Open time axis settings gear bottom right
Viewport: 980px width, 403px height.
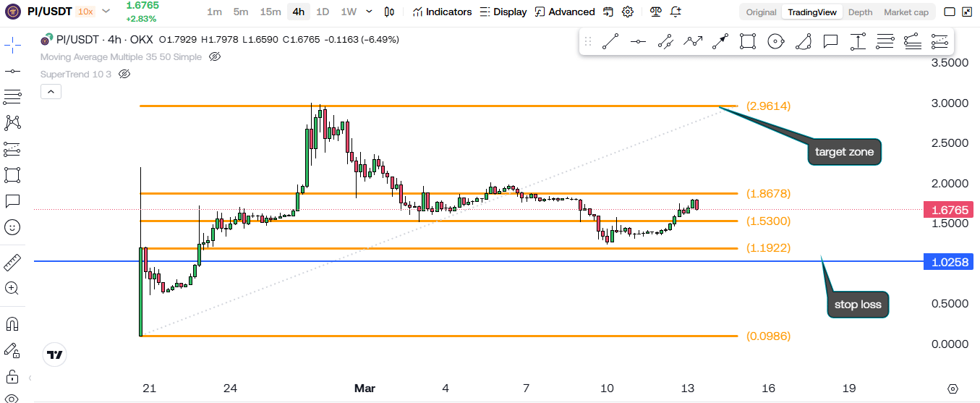[x=953, y=389]
